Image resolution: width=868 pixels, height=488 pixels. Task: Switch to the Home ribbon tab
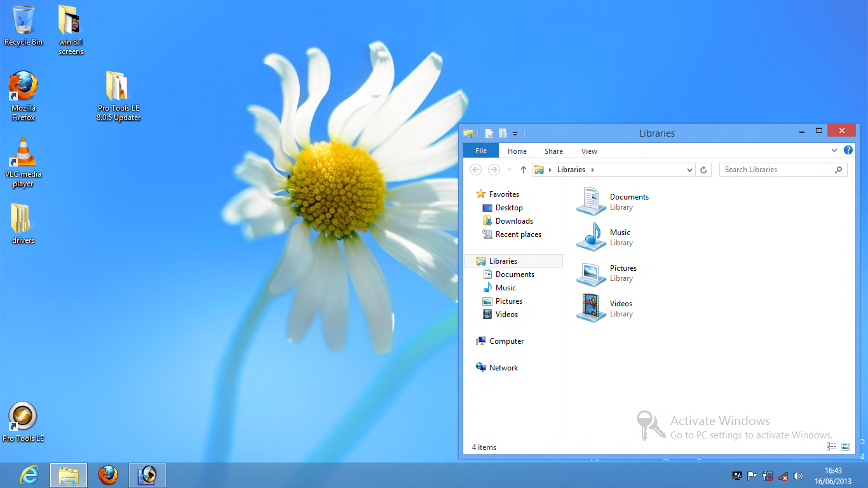(x=517, y=151)
